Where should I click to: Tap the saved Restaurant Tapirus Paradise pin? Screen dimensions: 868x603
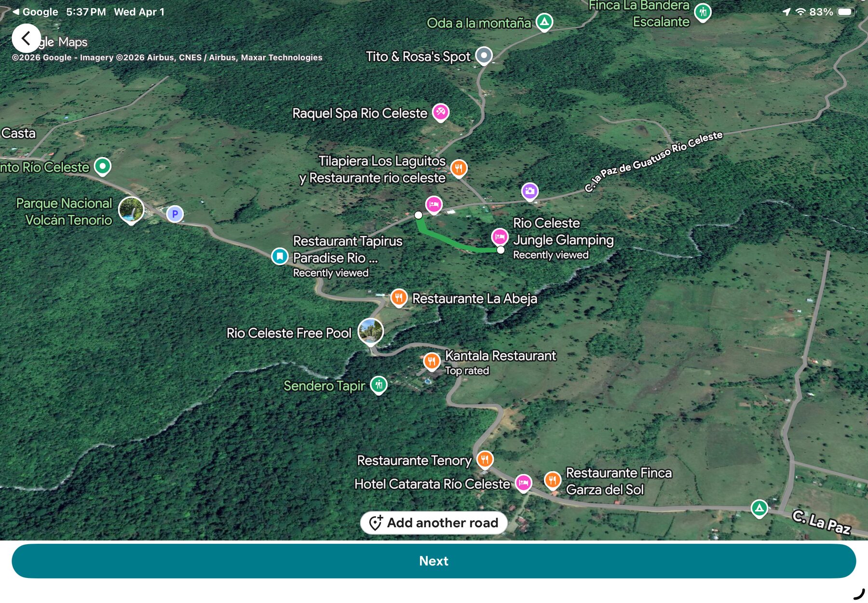pyautogui.click(x=280, y=256)
